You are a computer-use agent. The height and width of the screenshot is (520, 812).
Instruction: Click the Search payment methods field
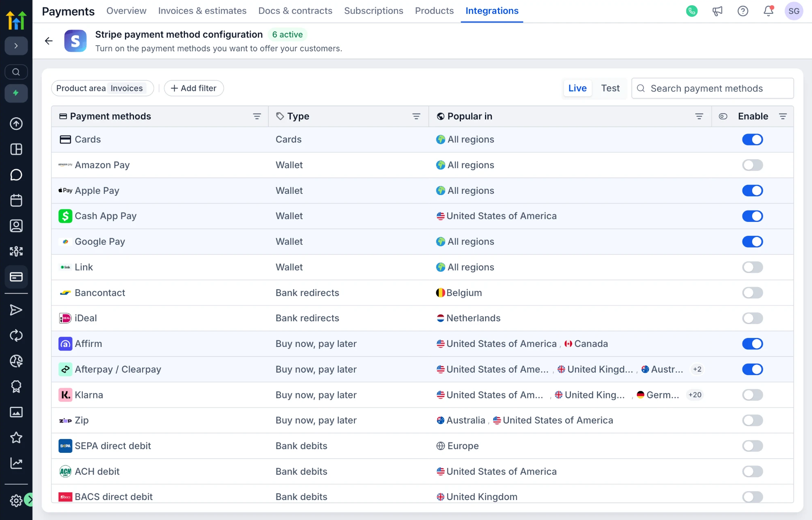712,88
